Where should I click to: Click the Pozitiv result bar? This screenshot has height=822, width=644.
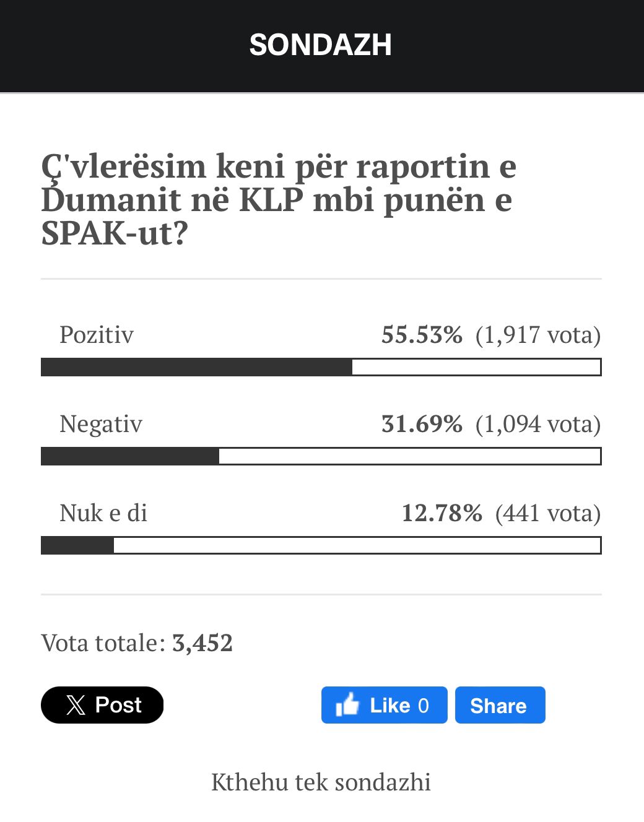321,367
